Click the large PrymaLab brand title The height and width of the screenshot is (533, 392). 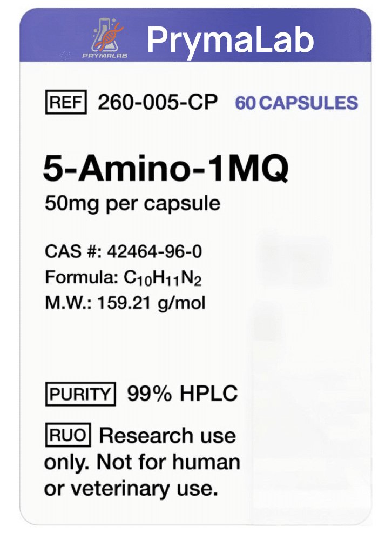pos(231,39)
